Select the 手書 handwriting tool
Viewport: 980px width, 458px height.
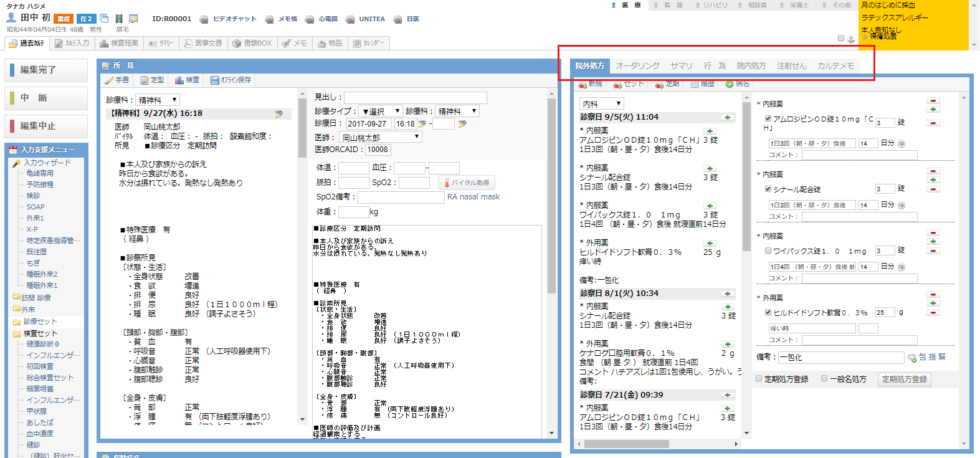(x=117, y=80)
